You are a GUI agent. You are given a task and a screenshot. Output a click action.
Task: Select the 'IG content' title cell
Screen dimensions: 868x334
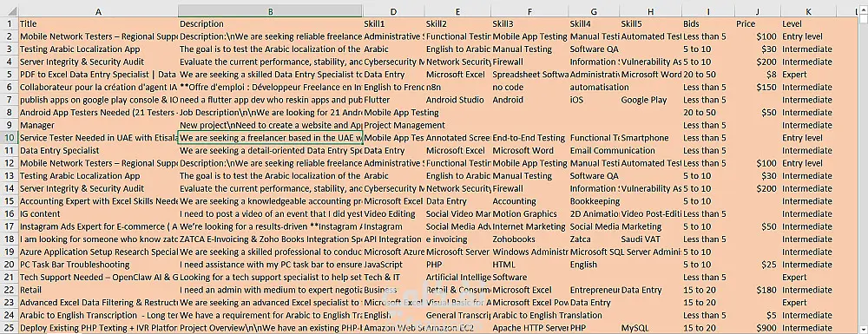click(99, 214)
